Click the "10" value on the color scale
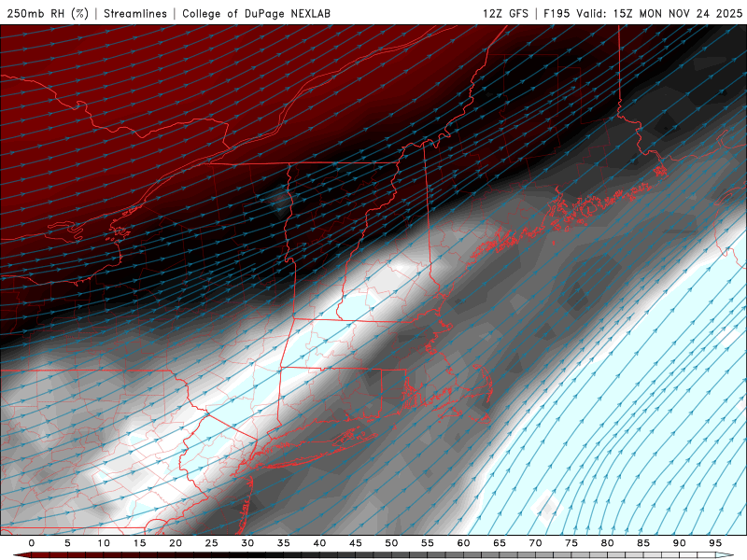Viewport: 747px width, 560px height. (104, 543)
